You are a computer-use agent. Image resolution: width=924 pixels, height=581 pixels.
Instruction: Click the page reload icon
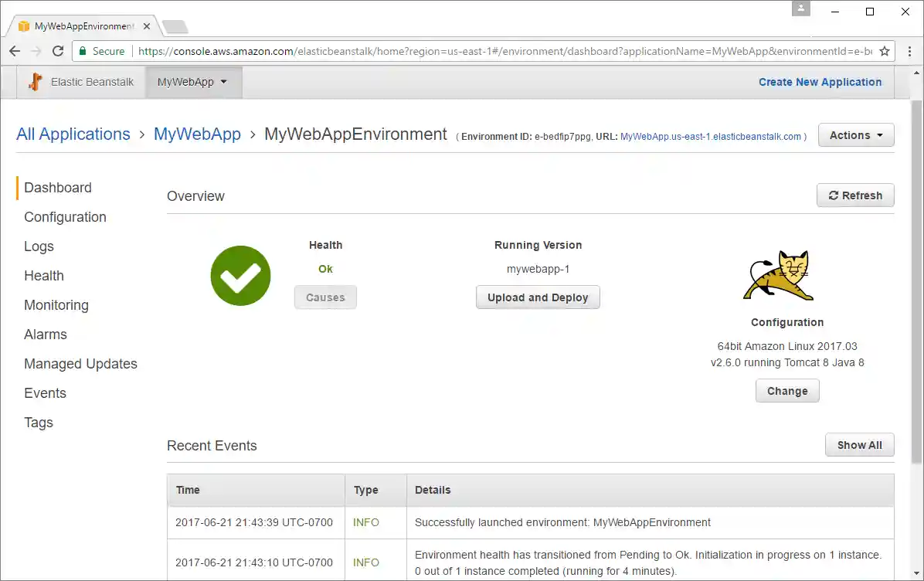tap(57, 51)
